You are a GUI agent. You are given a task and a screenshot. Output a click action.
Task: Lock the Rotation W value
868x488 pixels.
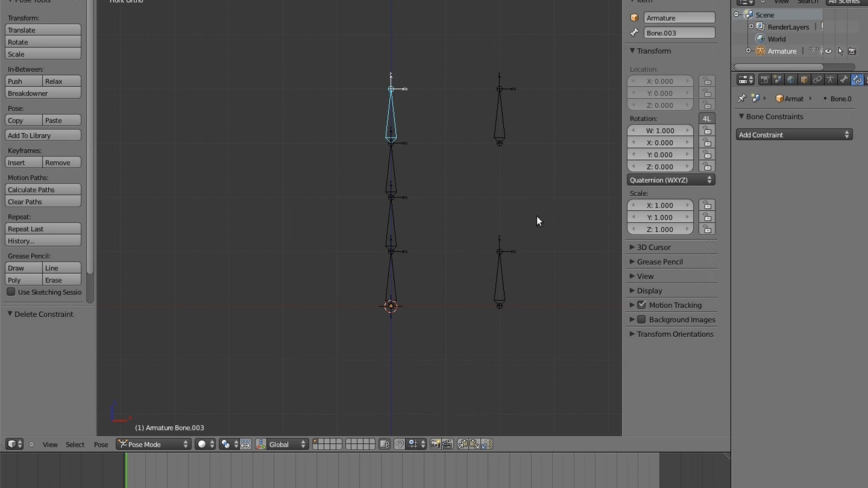707,131
